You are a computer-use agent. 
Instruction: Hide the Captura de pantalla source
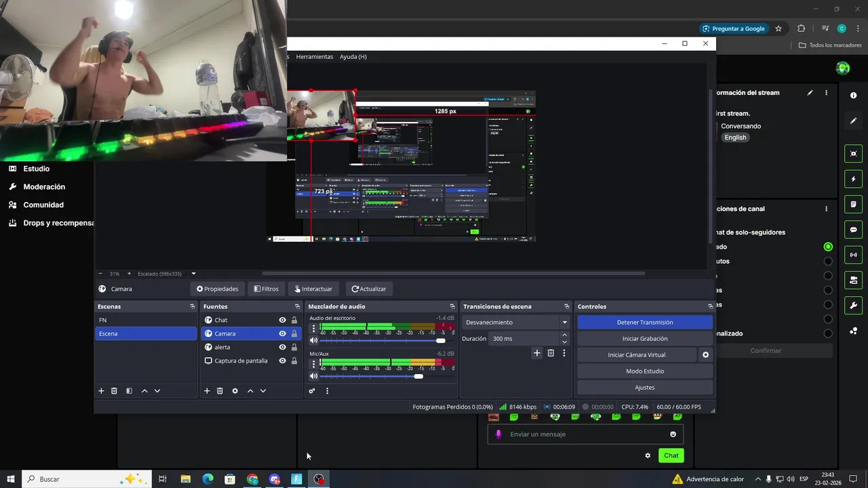[x=282, y=361]
